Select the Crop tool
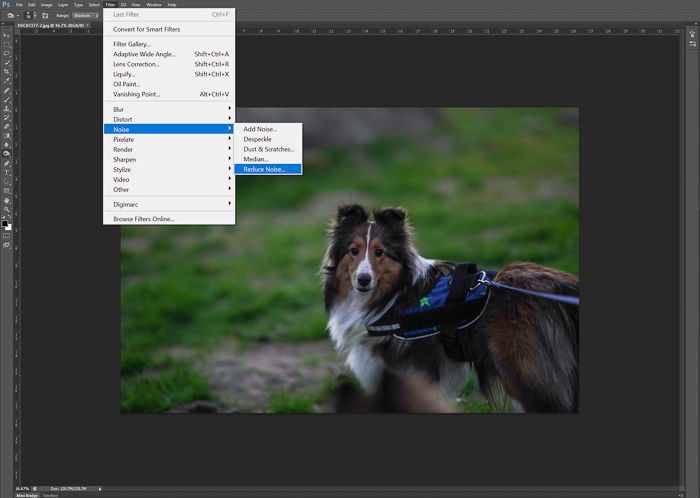 (6, 72)
